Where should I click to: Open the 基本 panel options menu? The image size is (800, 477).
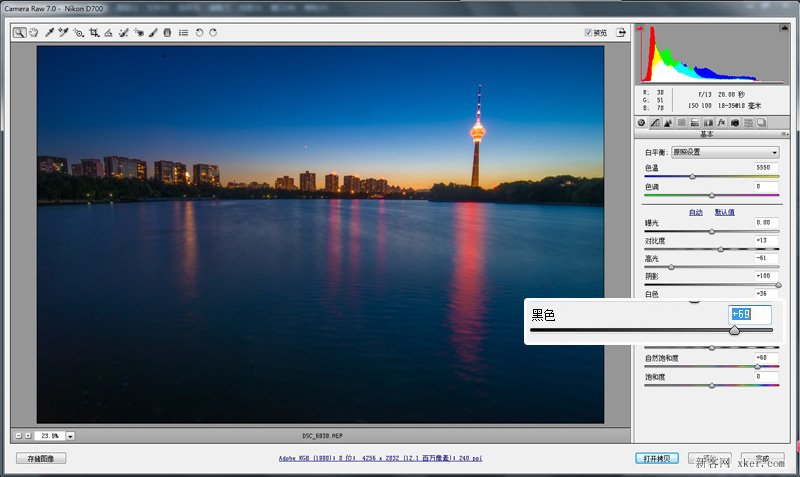coord(784,134)
